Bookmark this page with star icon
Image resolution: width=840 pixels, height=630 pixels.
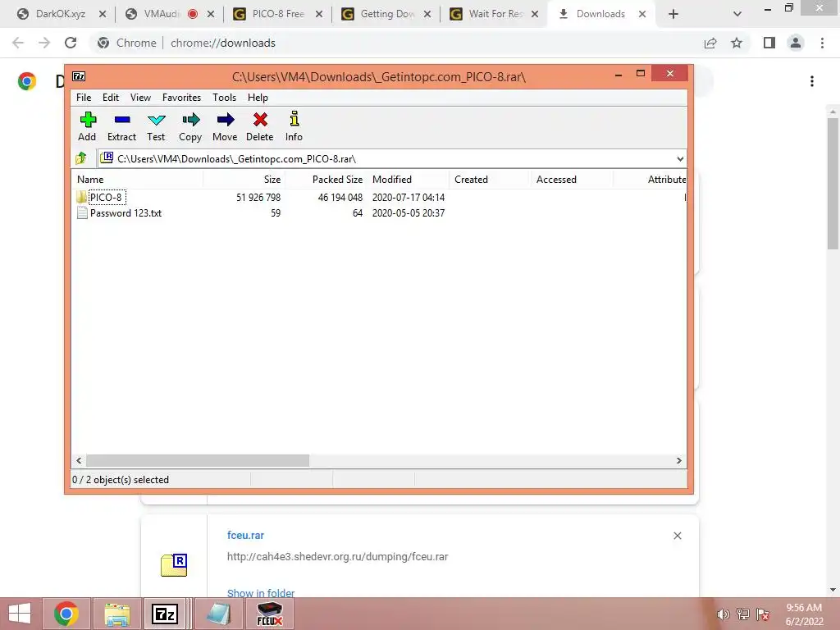[737, 43]
